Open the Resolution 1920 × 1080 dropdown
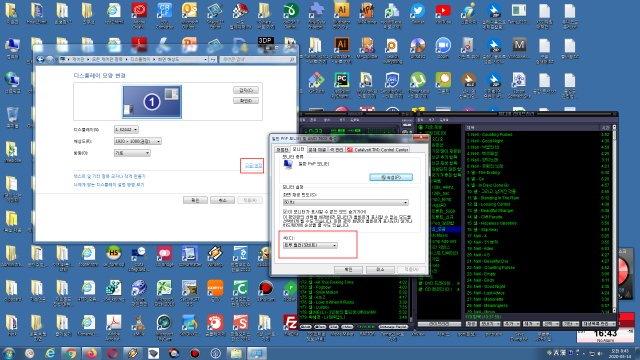640x360 pixels. pos(138,141)
